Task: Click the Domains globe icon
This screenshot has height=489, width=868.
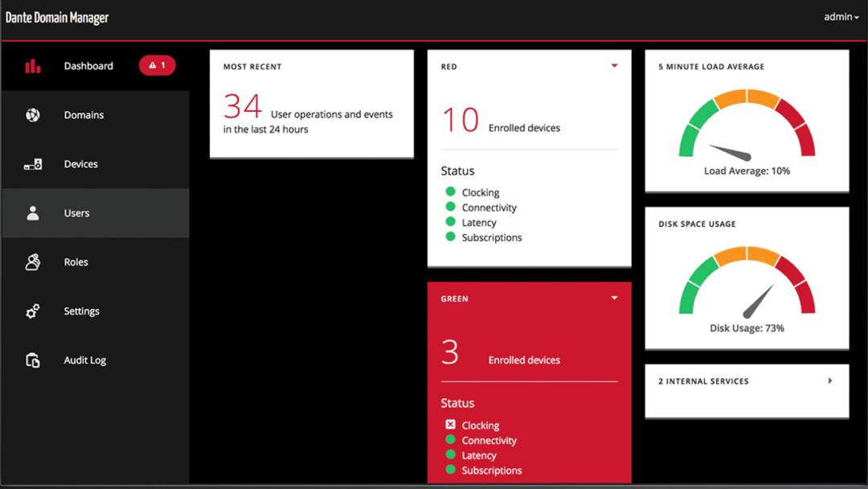Action: 32,115
